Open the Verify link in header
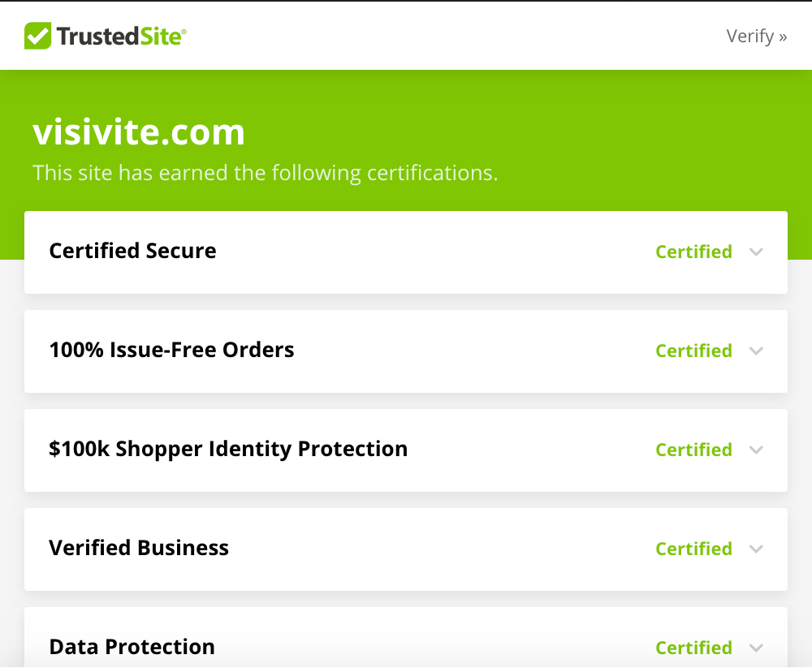This screenshot has width=812, height=672. pyautogui.click(x=756, y=36)
